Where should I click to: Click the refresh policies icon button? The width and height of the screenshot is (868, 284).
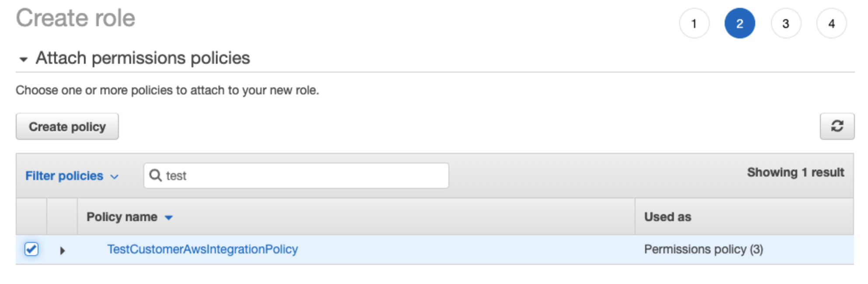click(837, 126)
